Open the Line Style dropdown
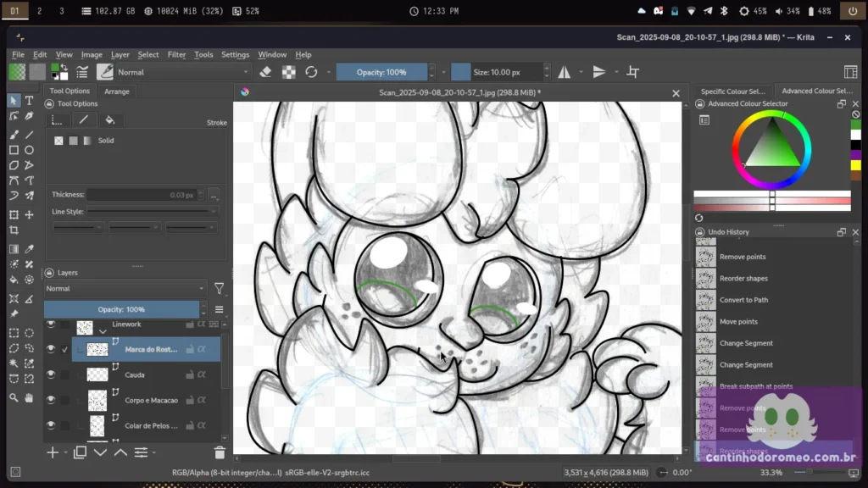 [152, 211]
